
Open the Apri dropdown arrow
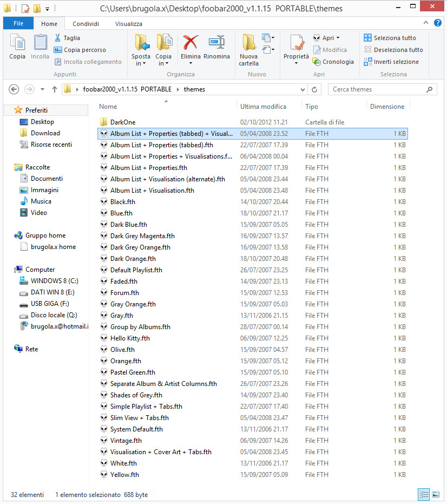(338, 38)
